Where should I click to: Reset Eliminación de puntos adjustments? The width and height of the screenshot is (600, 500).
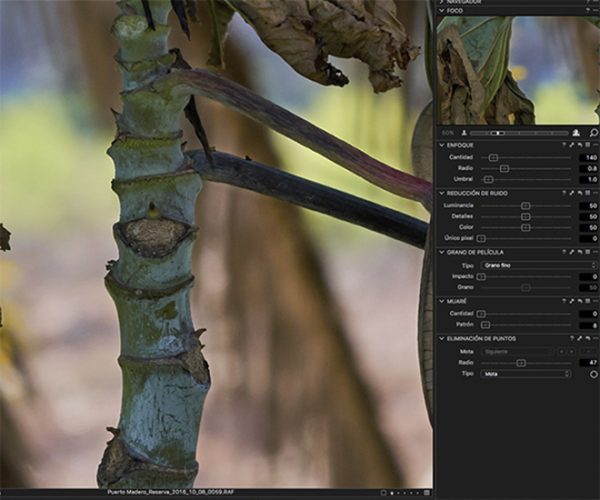588,339
